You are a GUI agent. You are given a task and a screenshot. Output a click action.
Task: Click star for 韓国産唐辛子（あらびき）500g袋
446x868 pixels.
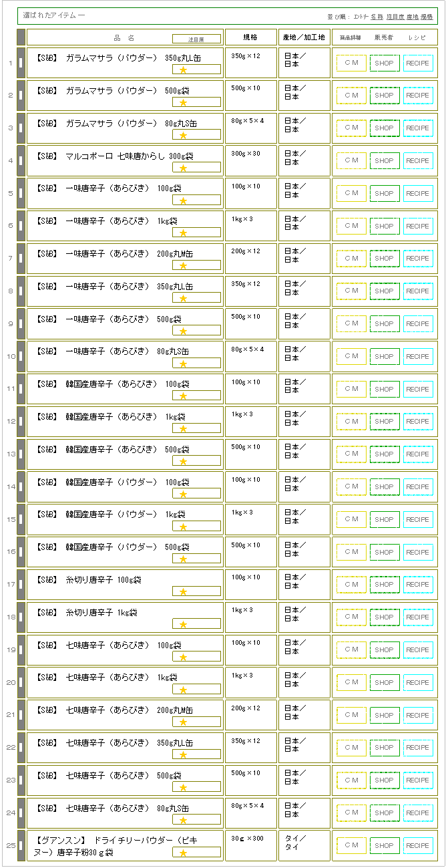183,461
